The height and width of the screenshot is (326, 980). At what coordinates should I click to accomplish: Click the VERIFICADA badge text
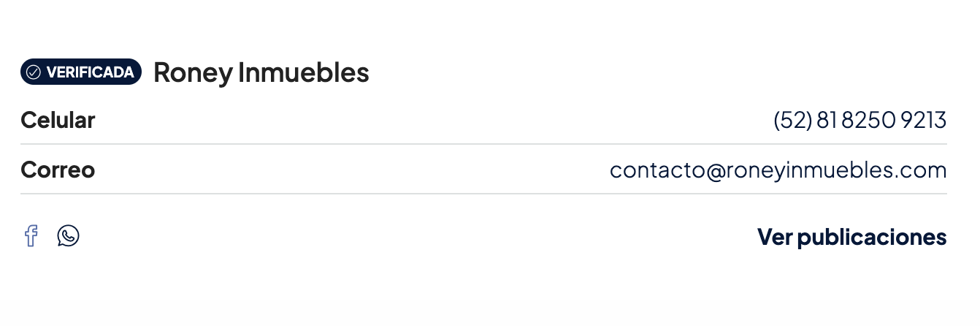(90, 72)
